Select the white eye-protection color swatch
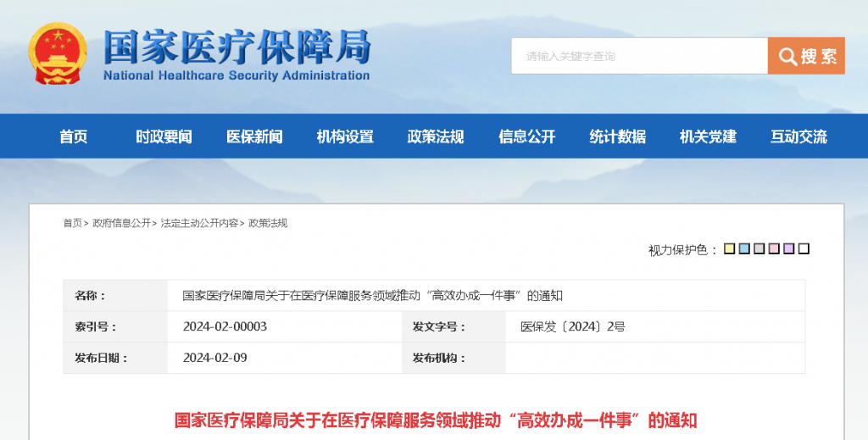868x440 pixels. [x=804, y=249]
